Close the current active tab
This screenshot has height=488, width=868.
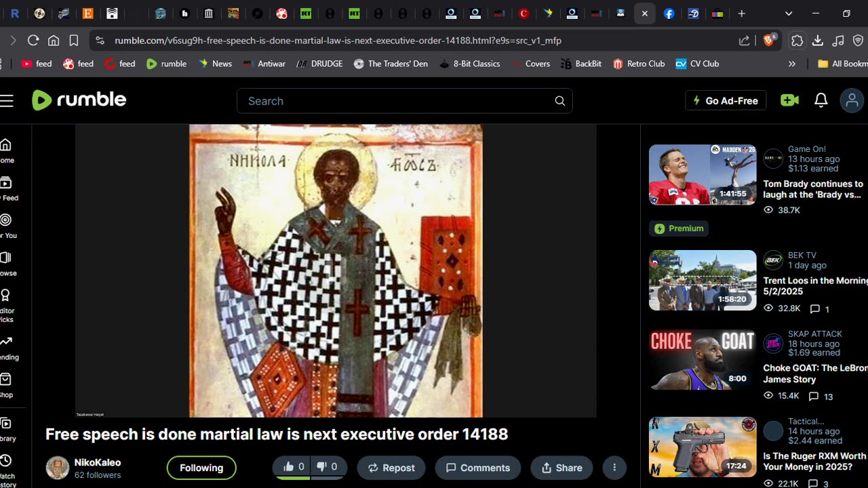pyautogui.click(x=645, y=14)
